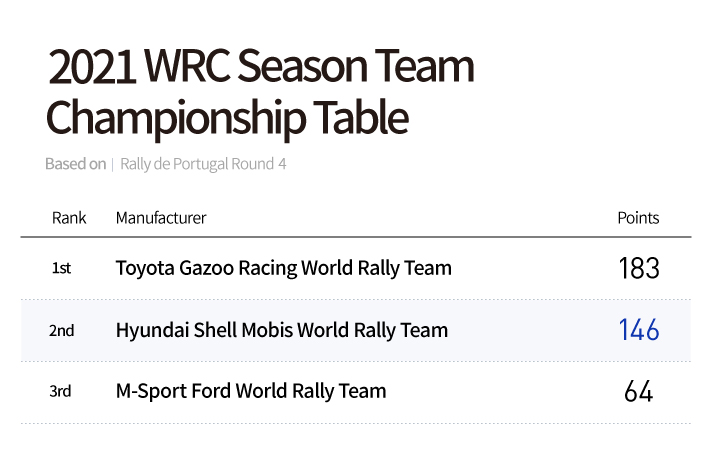Click the "2021 WRC Season Team" title line
The height and width of the screenshot is (450, 712).
tap(260, 68)
